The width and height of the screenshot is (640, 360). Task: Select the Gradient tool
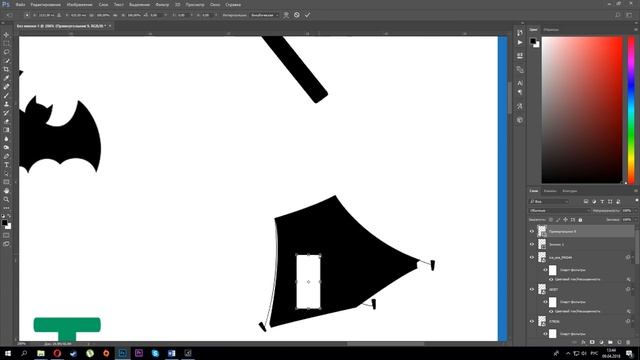pos(6,130)
